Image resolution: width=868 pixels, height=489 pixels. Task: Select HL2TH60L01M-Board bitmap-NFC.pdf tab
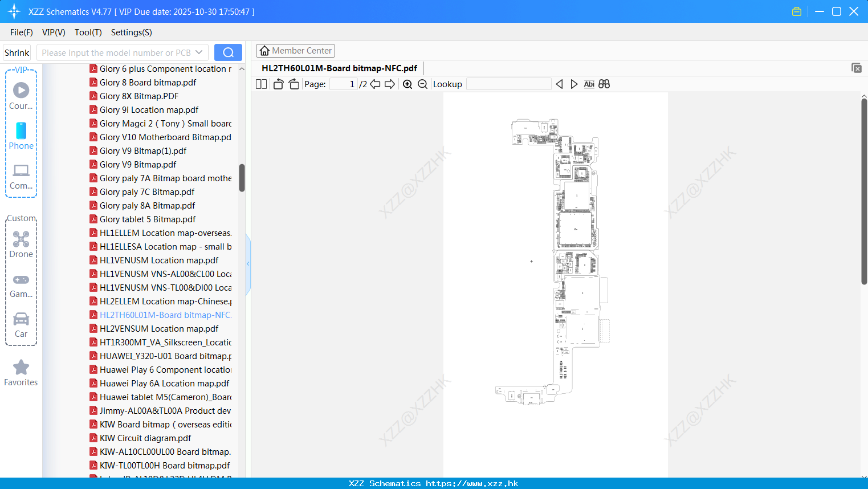click(x=339, y=68)
